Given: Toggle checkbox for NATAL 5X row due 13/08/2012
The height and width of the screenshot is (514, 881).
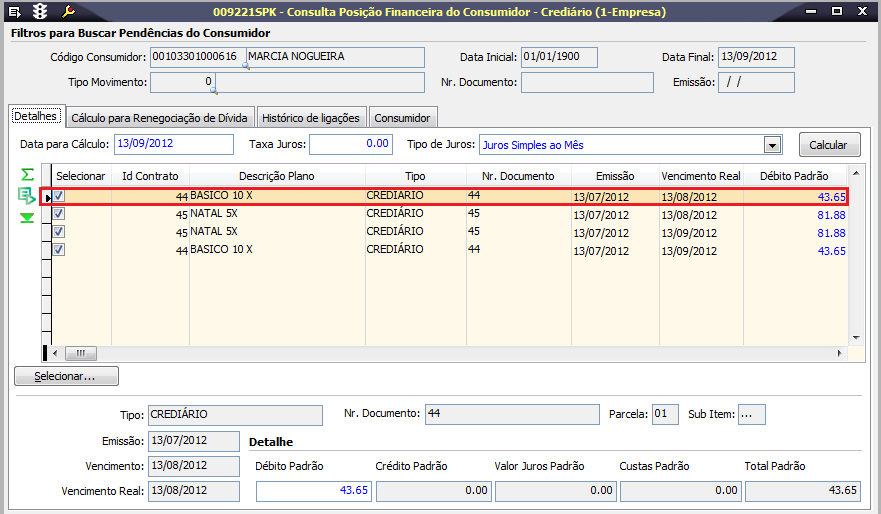Looking at the screenshot, I should click(x=59, y=214).
